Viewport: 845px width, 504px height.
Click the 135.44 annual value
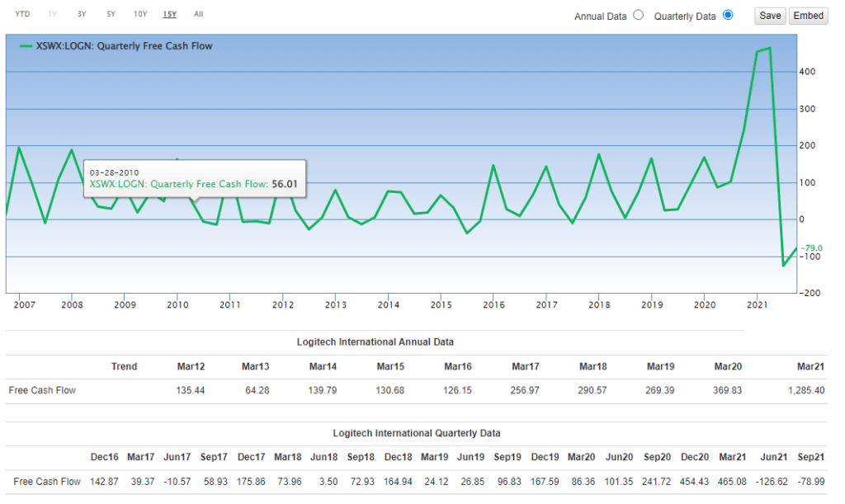coord(191,390)
